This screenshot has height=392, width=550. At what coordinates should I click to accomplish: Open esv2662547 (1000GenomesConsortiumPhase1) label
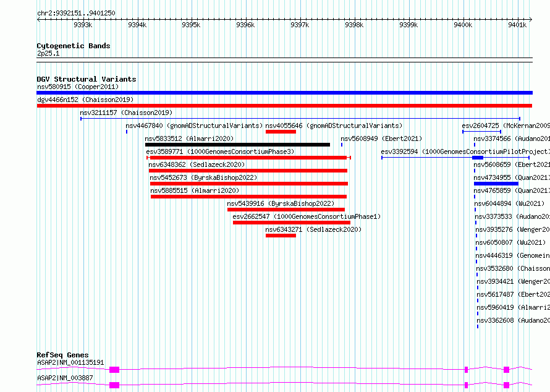pos(307,216)
